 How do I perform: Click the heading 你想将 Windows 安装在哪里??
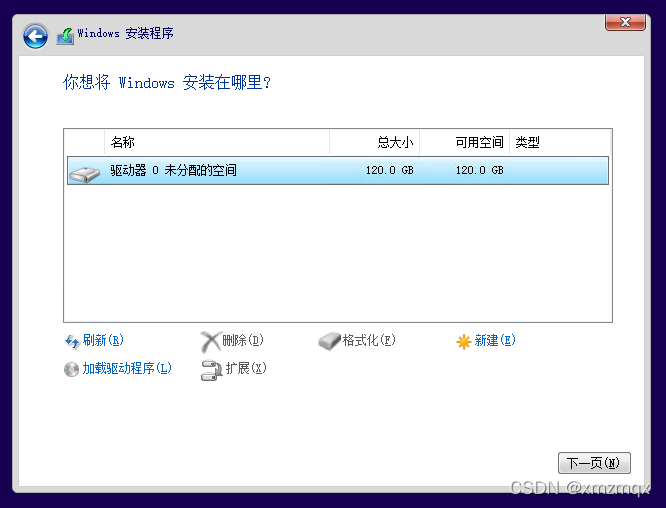click(167, 82)
